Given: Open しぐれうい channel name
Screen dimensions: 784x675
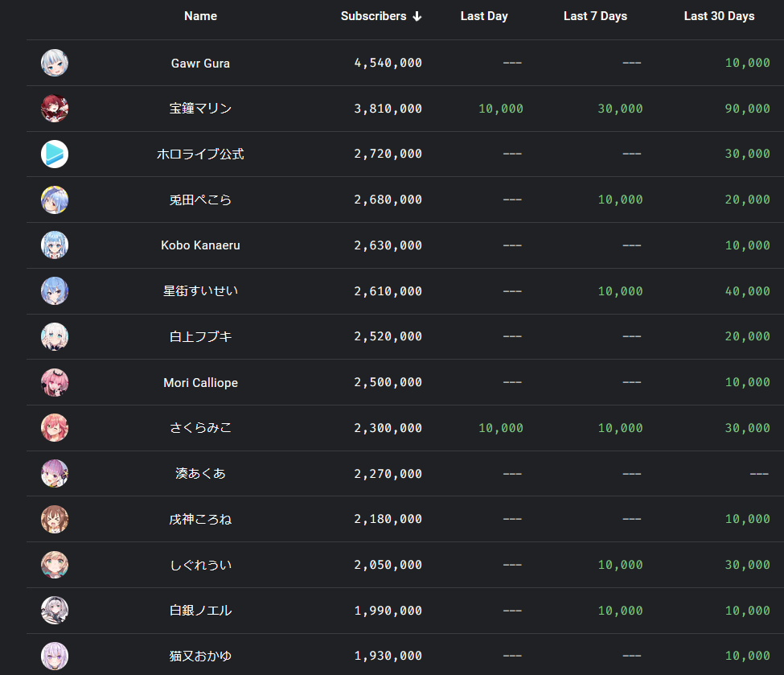Looking at the screenshot, I should [200, 565].
